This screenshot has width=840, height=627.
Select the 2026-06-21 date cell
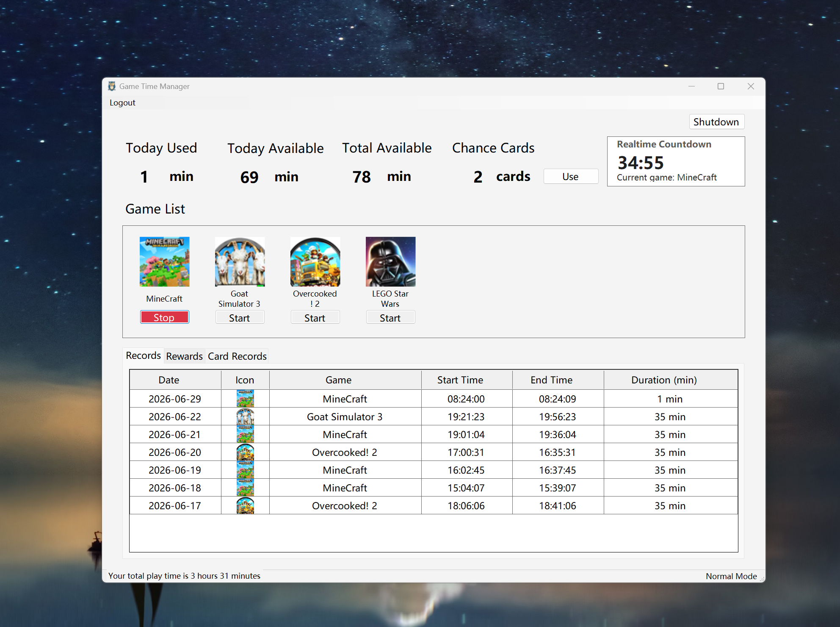point(175,434)
